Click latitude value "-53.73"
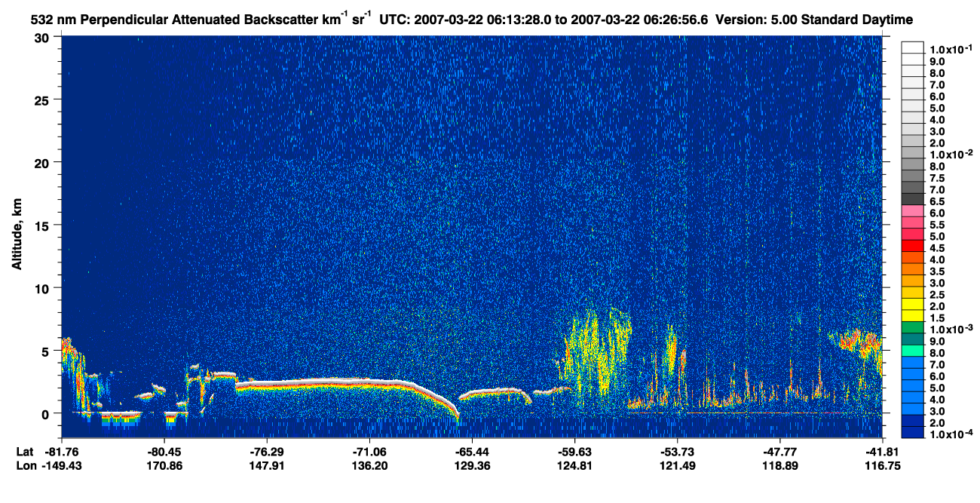The width and height of the screenshot is (980, 503). pyautogui.click(x=677, y=452)
